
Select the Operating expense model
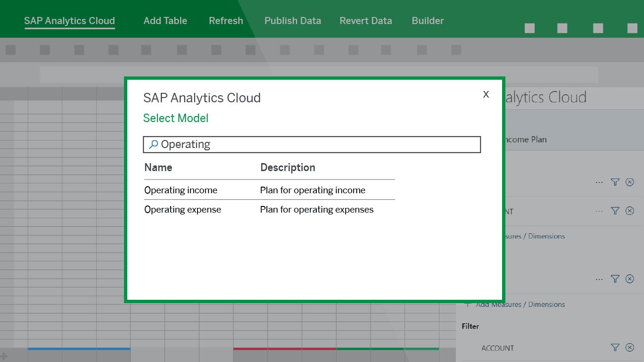coord(183,210)
